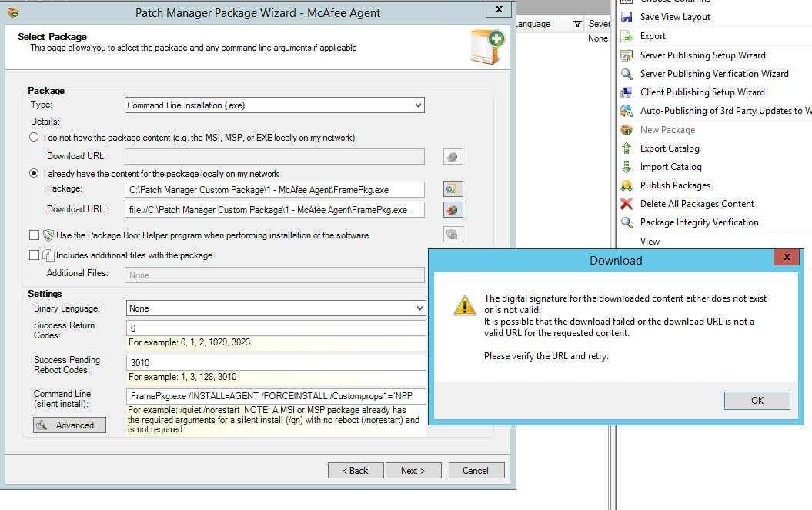The height and width of the screenshot is (510, 812).
Task: Click the greyed download icon beside the empty Download URL
Action: pos(453,156)
